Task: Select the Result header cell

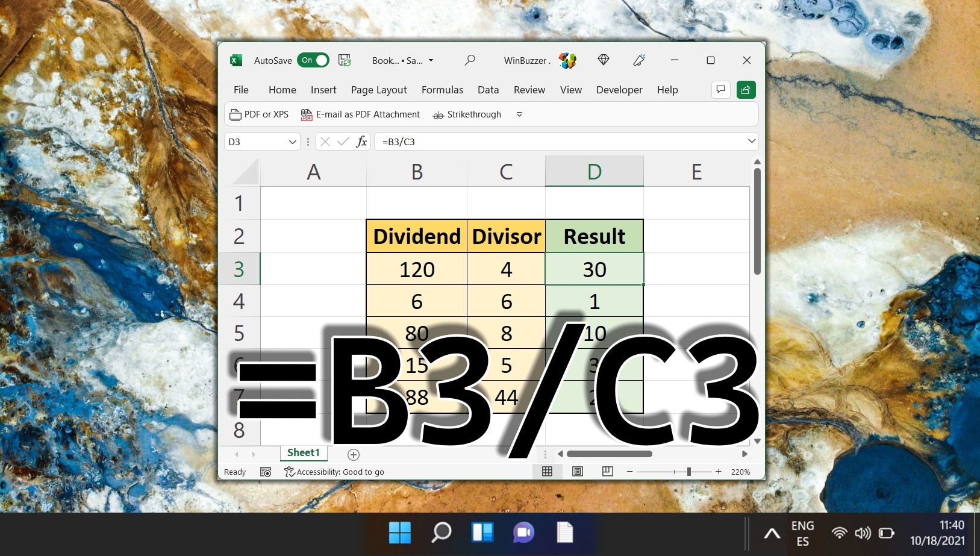Action: click(595, 236)
